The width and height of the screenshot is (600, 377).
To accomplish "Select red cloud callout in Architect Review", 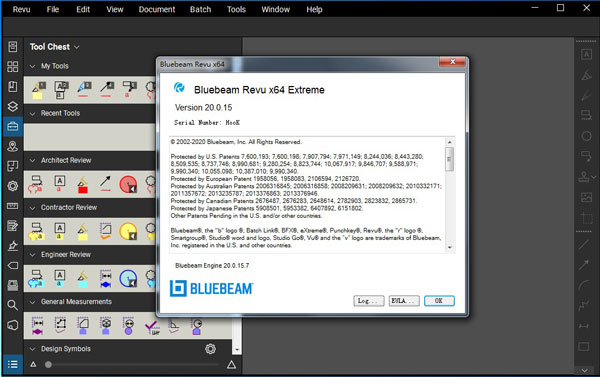I will (x=36, y=184).
